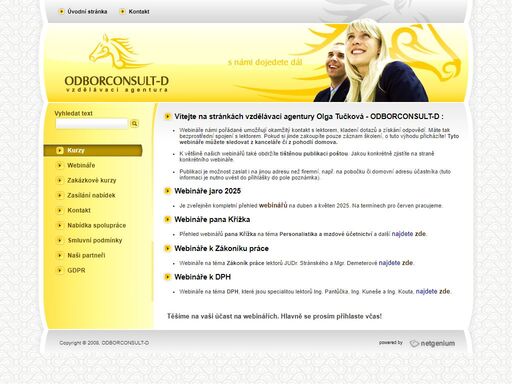Click the bullet icon next to Nabídka spolupráce
Image resolution: width=512 pixels, height=384 pixels.
click(x=60, y=225)
